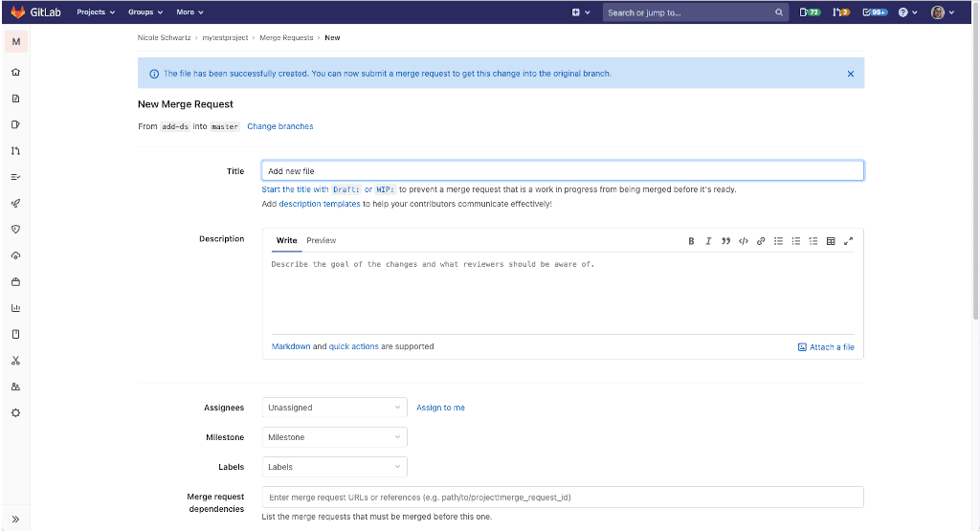This screenshot has width=980, height=531.
Task: Open the Labels dropdown
Action: click(334, 467)
